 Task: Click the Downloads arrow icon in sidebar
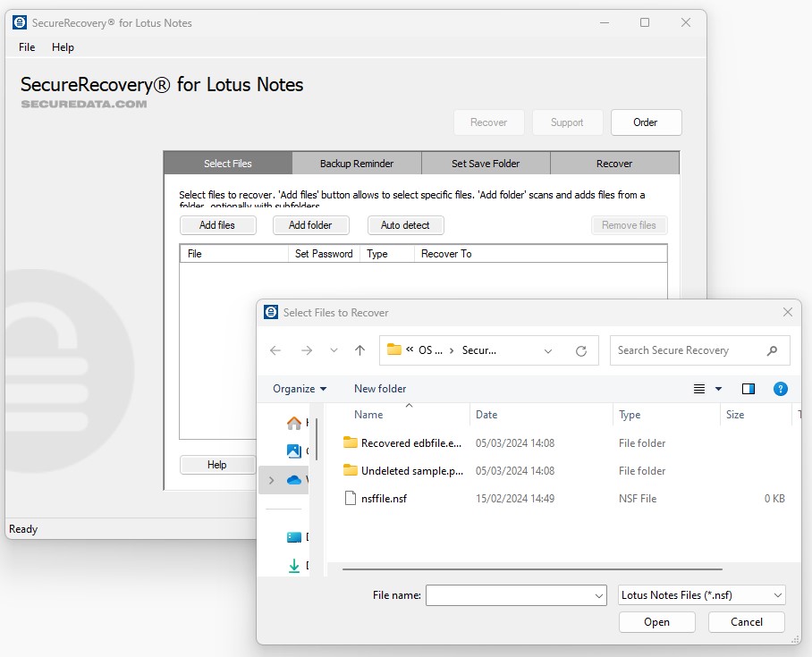pos(293,566)
